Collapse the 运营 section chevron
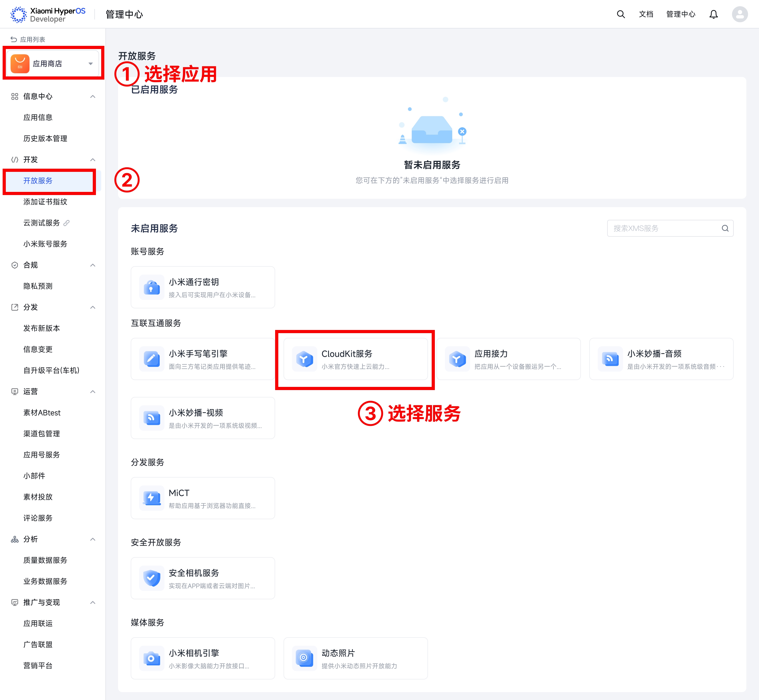This screenshot has height=700, width=759. click(x=93, y=392)
